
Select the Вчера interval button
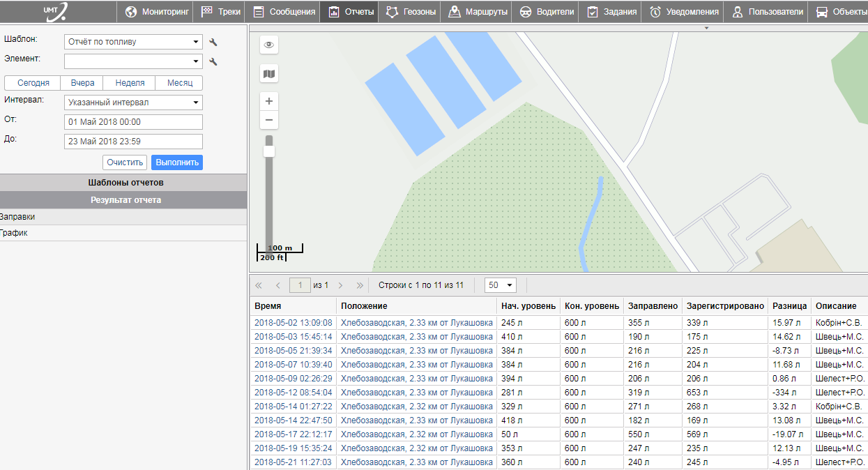pos(82,83)
